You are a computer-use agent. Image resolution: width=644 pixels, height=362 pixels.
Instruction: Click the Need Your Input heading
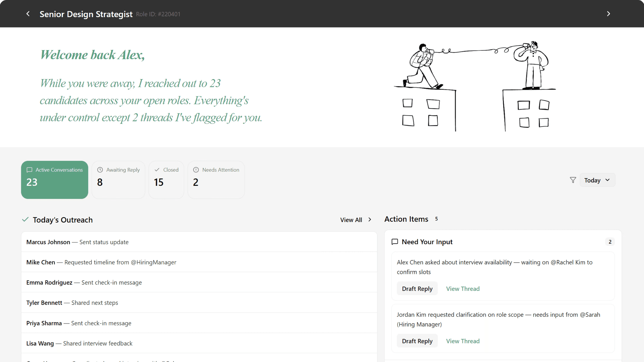(x=427, y=242)
